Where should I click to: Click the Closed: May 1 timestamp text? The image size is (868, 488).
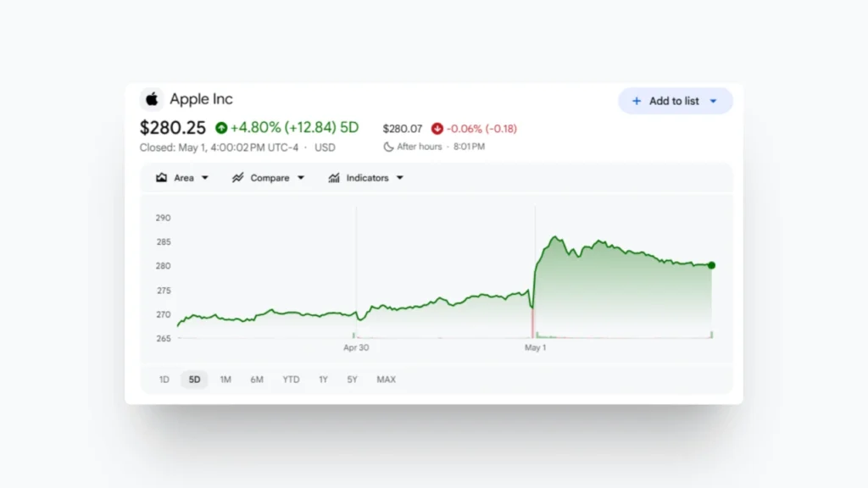pos(219,147)
